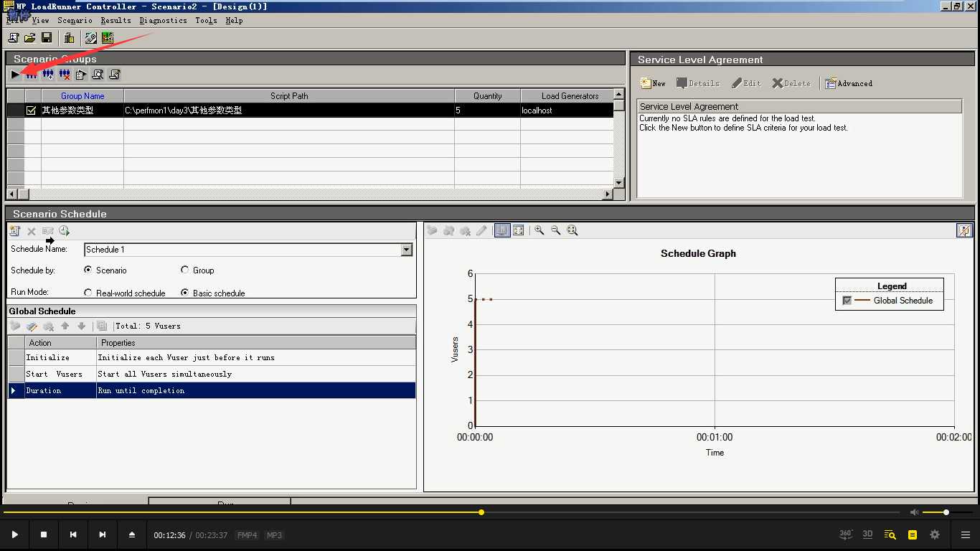
Task: Click the full-screen graph view icon
Action: [x=519, y=230]
